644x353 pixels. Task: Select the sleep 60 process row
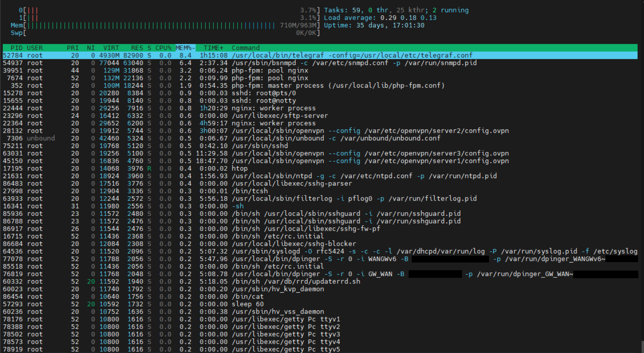(320, 304)
